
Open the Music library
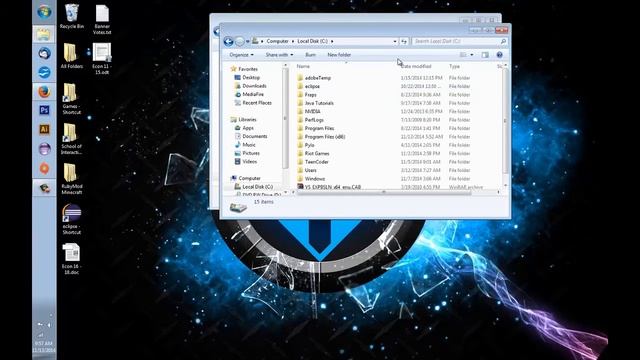click(249, 145)
